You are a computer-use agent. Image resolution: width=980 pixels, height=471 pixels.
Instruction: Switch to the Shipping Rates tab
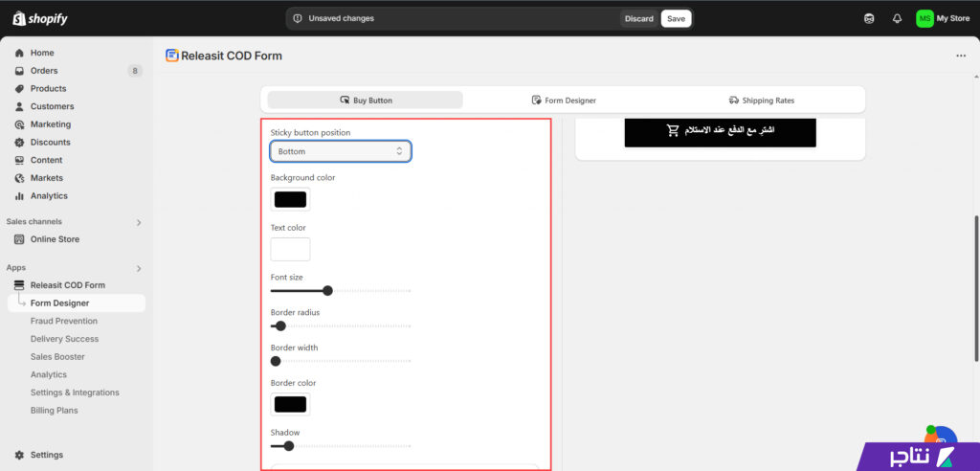click(761, 101)
